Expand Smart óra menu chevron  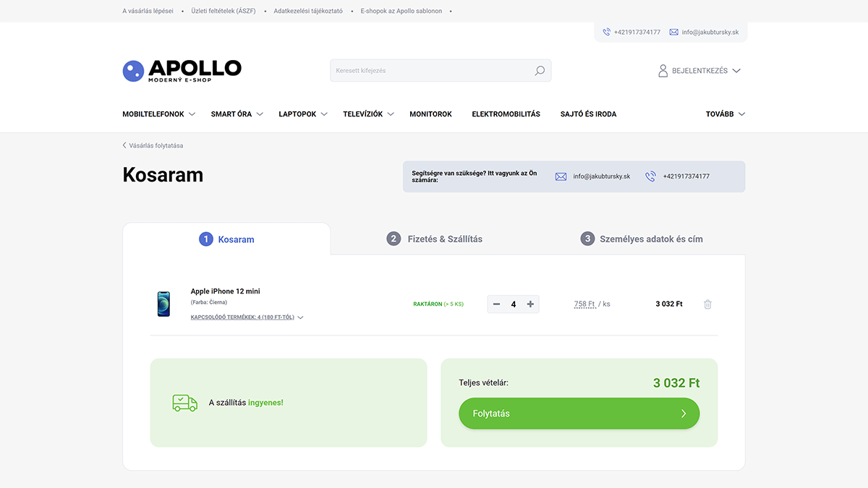(x=260, y=114)
